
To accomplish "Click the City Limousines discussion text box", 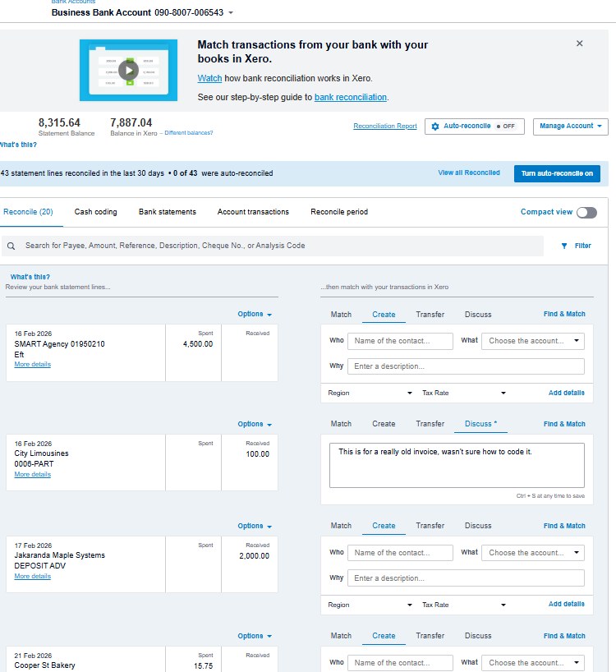I will (457, 466).
